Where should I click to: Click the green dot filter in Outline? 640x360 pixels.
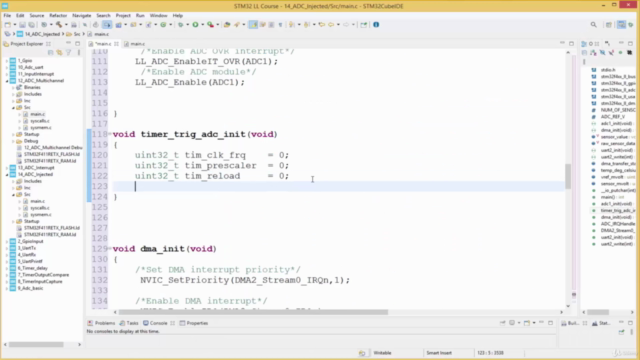[x=620, y=53]
